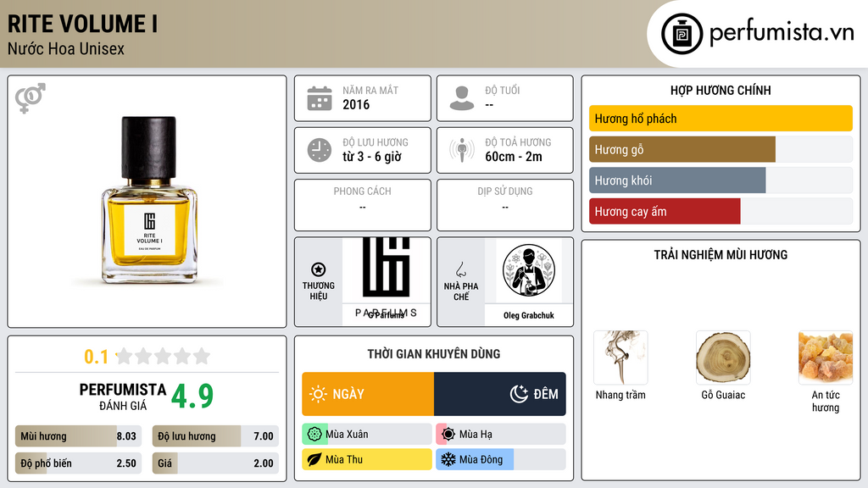This screenshot has height=488, width=868.
Task: Click the user rating value 0.1
Action: pyautogui.click(x=97, y=357)
